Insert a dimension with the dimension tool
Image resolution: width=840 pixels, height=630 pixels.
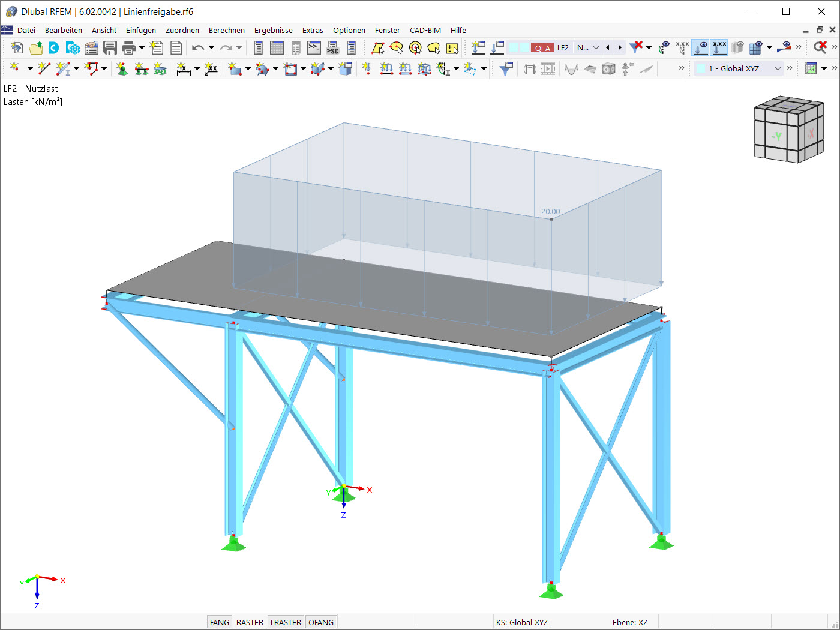point(184,68)
